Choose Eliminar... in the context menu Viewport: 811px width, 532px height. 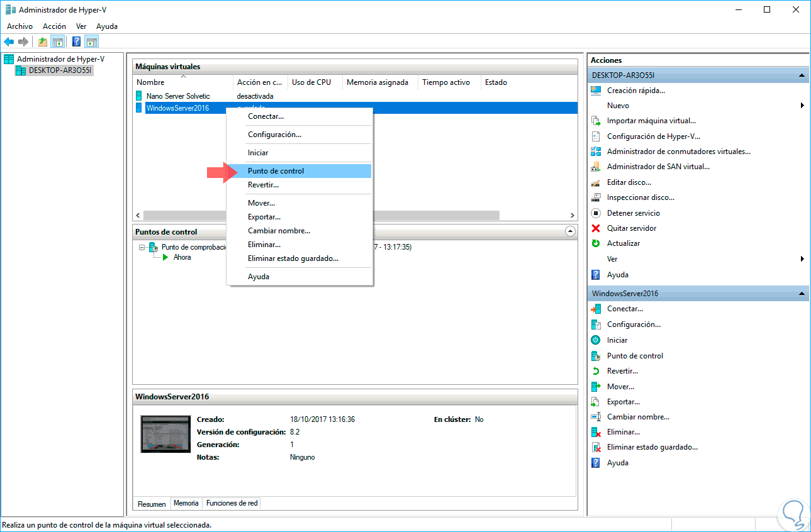tap(299, 245)
